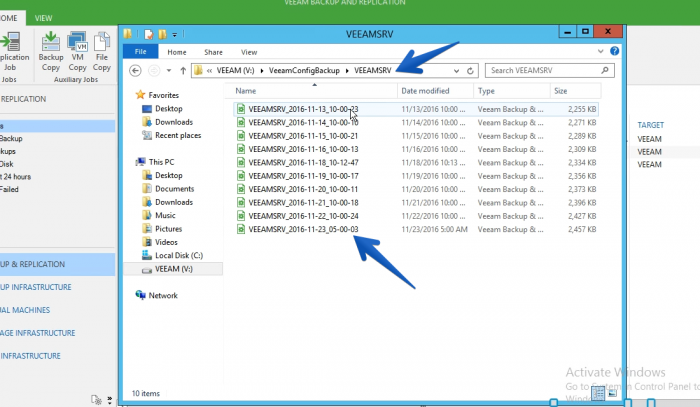Viewport: 700px width, 407px height.
Task: Click new folder icon in title bar
Action: [162, 34]
